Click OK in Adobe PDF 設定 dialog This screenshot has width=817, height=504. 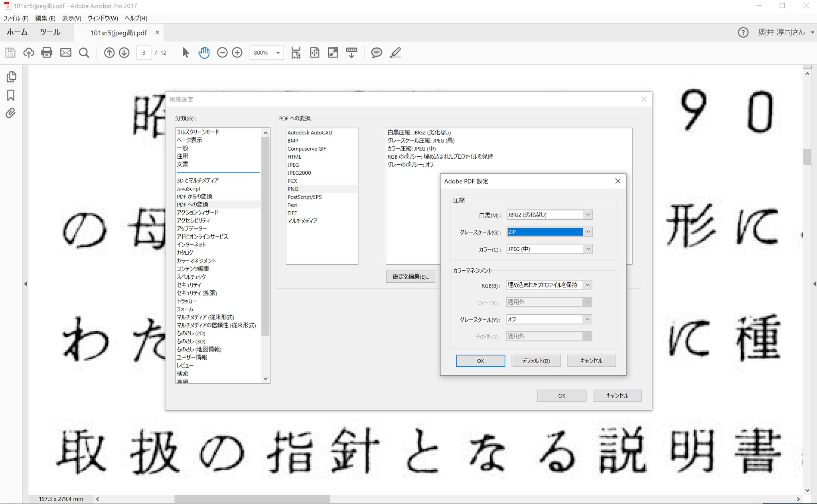[x=480, y=361]
